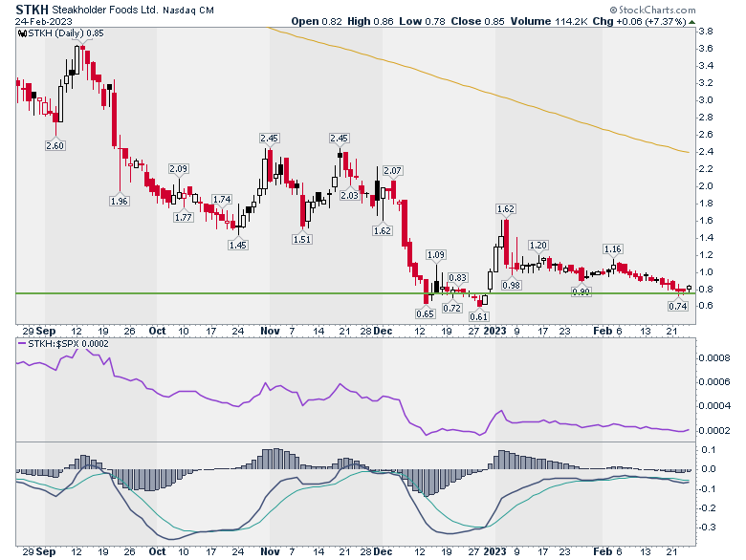Viewport: 746px width, 560px height.
Task: Click the 1.20 high price label
Action: (x=538, y=246)
